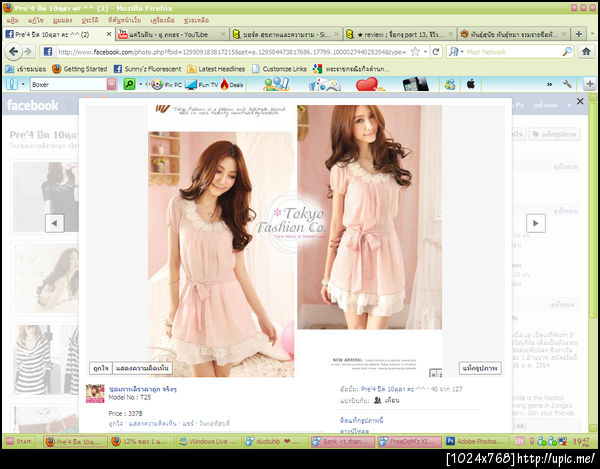Viewport: 600px width, 469px height.
Task: Click the facebook logo
Action: coord(33,105)
